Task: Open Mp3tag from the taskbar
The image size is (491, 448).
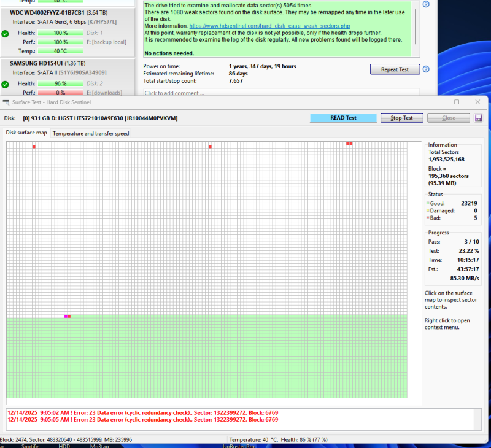Action: pos(99,446)
